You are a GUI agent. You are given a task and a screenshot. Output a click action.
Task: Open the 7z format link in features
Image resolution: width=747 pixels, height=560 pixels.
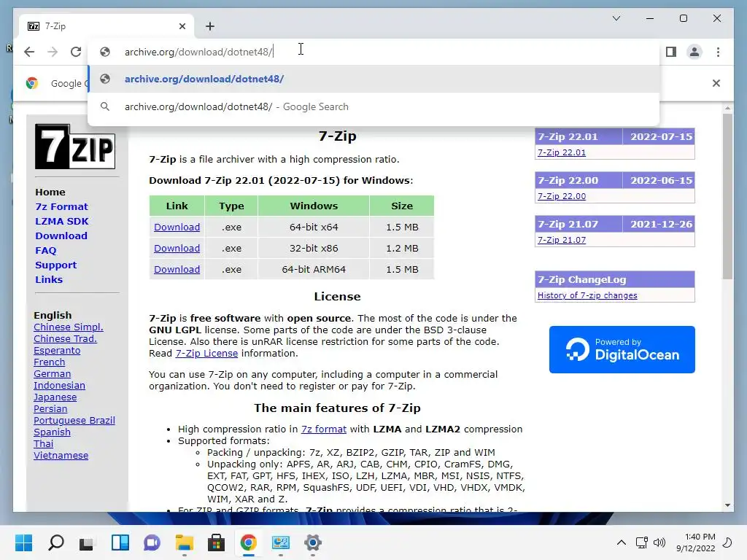tap(323, 429)
